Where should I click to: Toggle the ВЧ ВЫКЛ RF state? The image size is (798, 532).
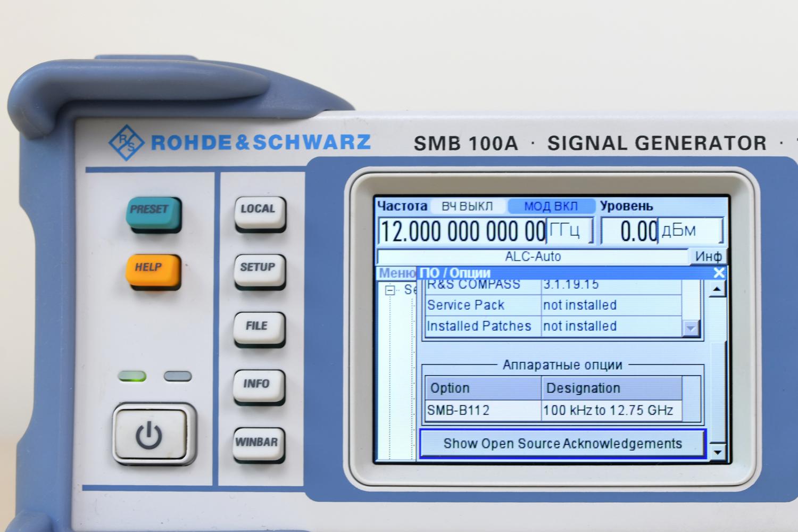click(467, 206)
